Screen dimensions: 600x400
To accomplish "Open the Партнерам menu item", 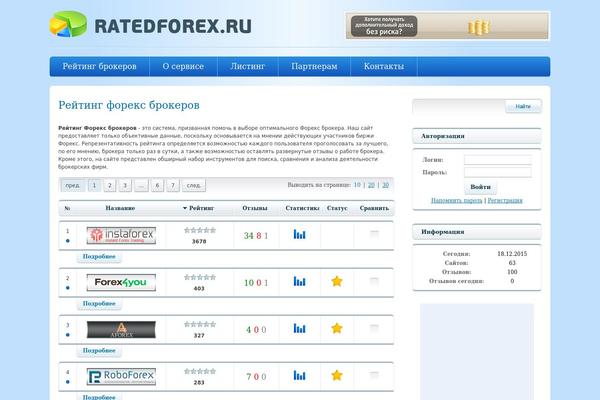I will click(314, 67).
